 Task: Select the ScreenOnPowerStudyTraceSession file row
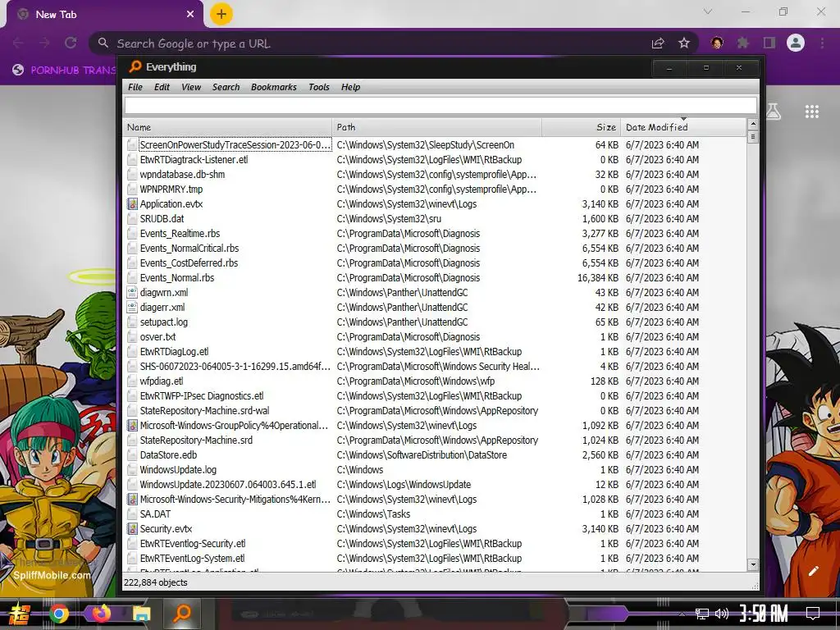434,144
